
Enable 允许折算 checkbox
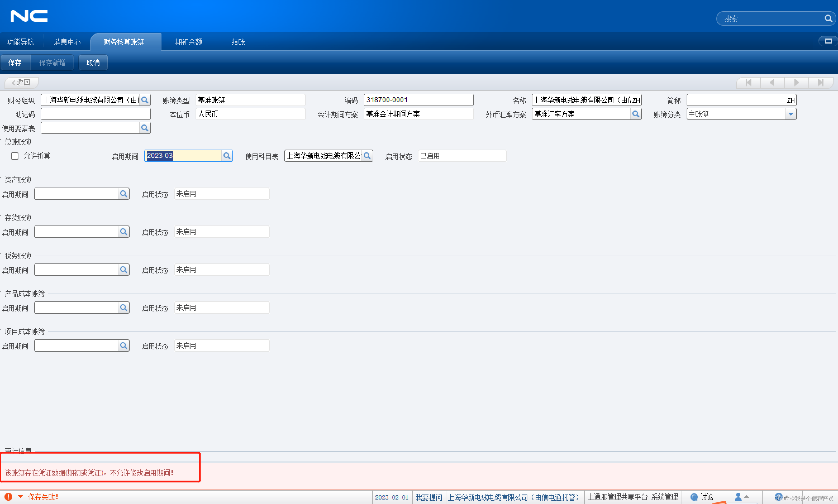[x=15, y=156]
